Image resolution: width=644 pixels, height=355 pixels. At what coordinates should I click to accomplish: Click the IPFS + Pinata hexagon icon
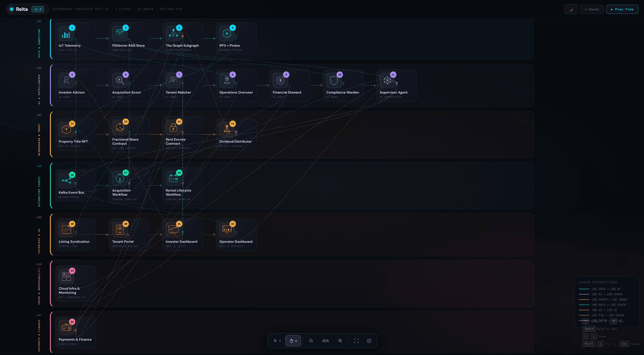(x=227, y=34)
